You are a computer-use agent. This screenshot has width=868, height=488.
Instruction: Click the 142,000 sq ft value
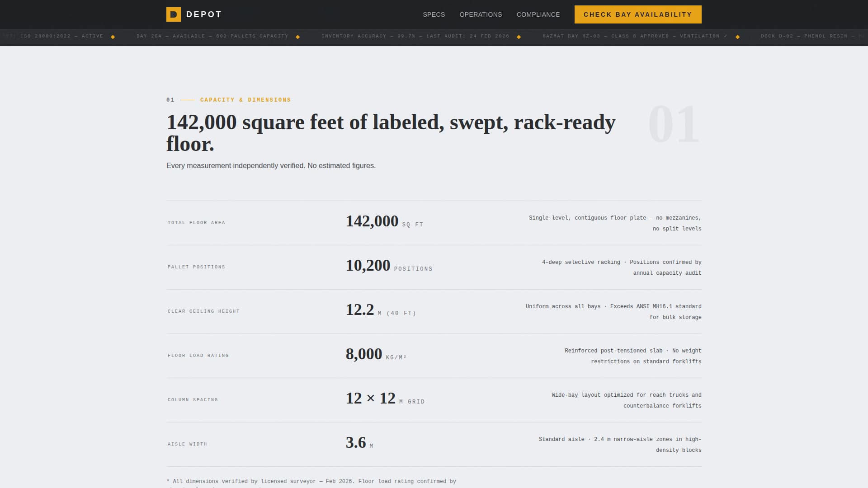coord(385,221)
